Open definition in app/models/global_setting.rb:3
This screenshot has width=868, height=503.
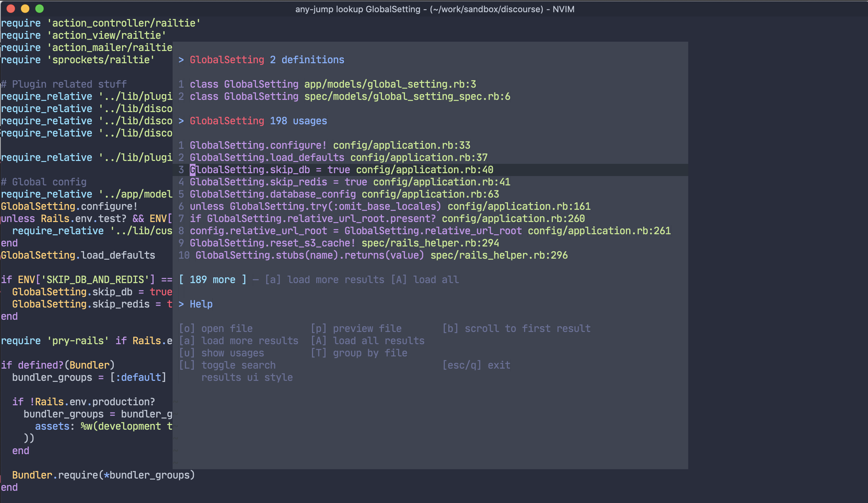[x=390, y=84]
